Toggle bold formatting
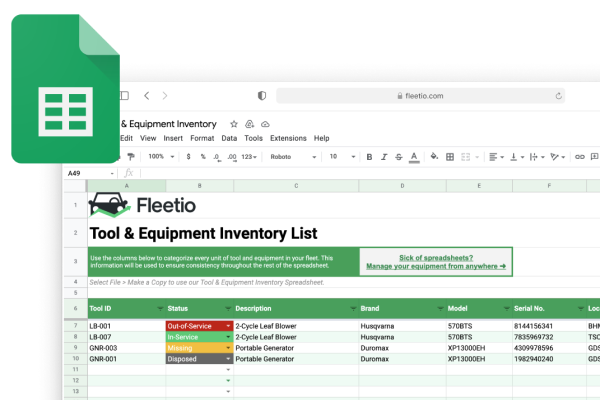Viewport: 600px width, 400px height. [369, 157]
